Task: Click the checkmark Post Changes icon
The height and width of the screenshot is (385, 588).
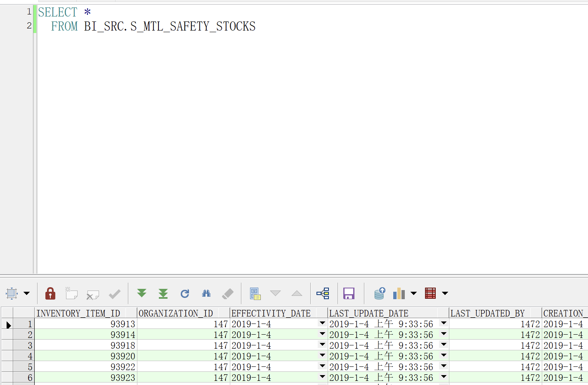Action: (x=114, y=293)
